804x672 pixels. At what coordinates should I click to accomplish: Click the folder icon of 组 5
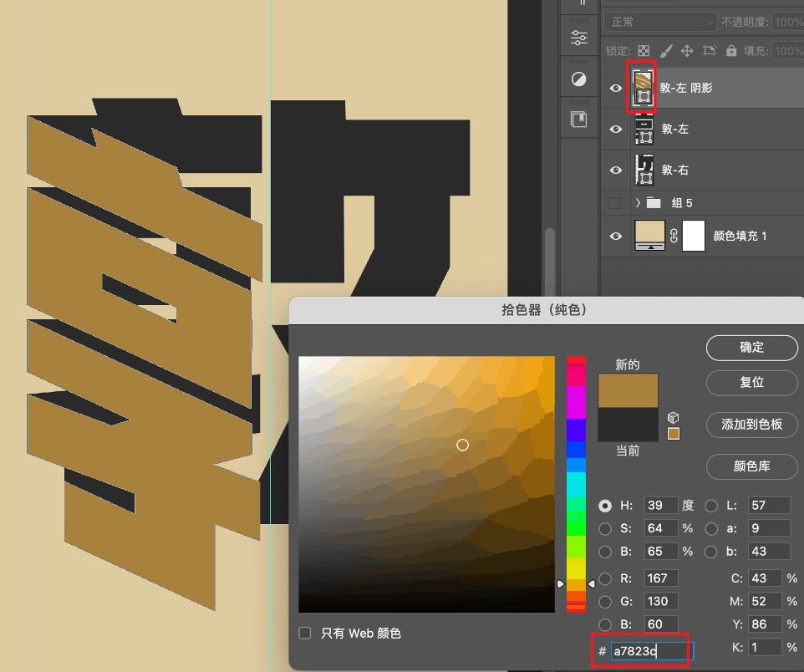pos(654,202)
